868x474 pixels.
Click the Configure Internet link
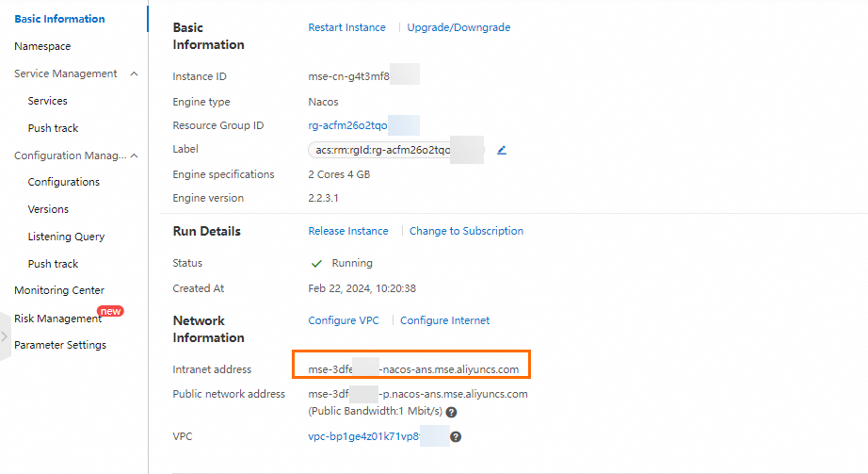coord(444,320)
